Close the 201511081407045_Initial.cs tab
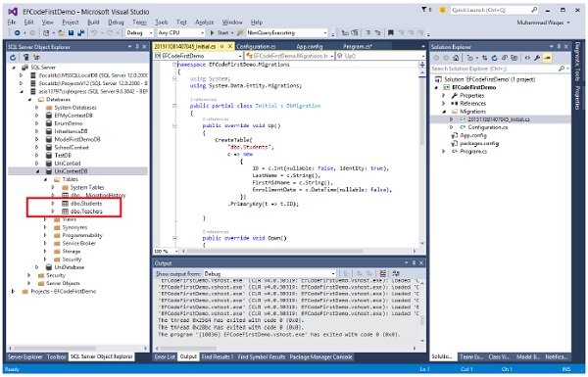This screenshot has width=588, height=377. click(230, 46)
